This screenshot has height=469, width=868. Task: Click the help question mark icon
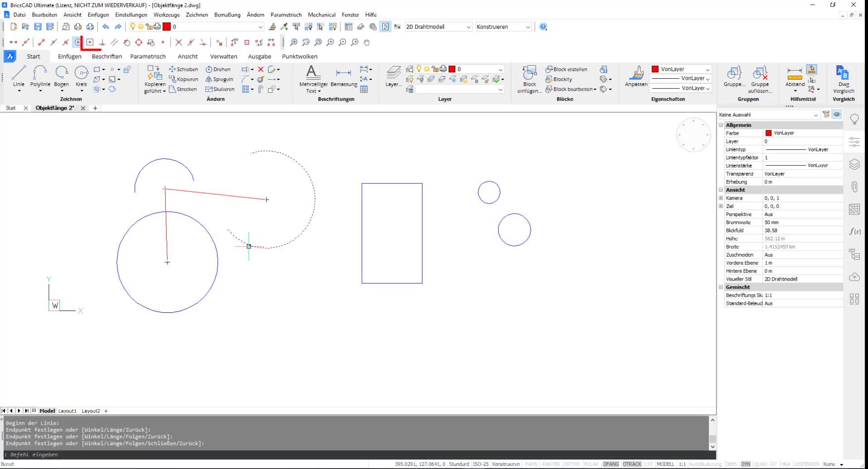click(543, 27)
